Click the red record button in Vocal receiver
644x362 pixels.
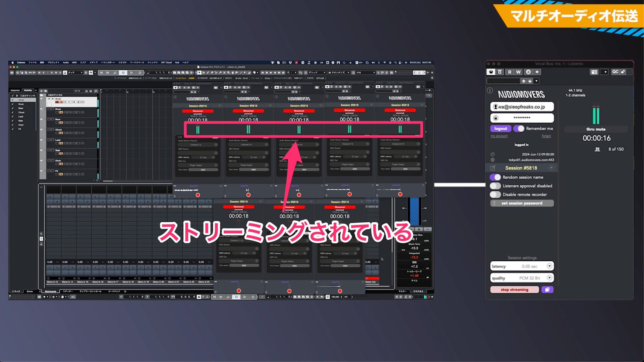click(x=198, y=195)
